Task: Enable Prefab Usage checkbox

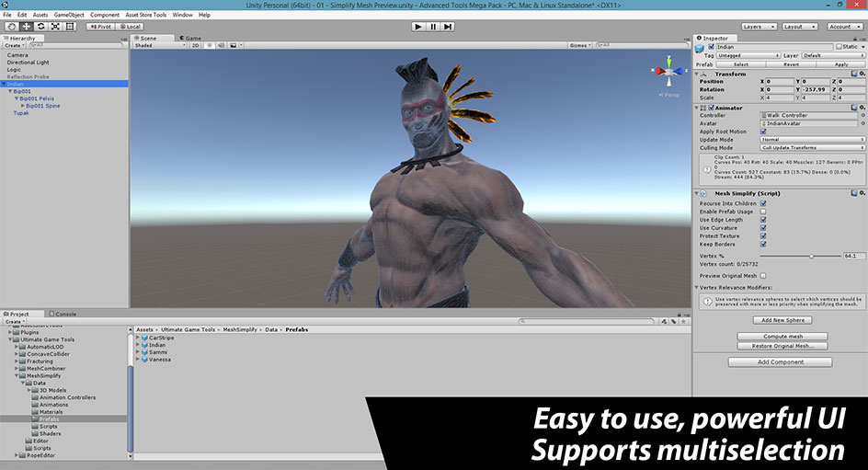Action: 763,212
